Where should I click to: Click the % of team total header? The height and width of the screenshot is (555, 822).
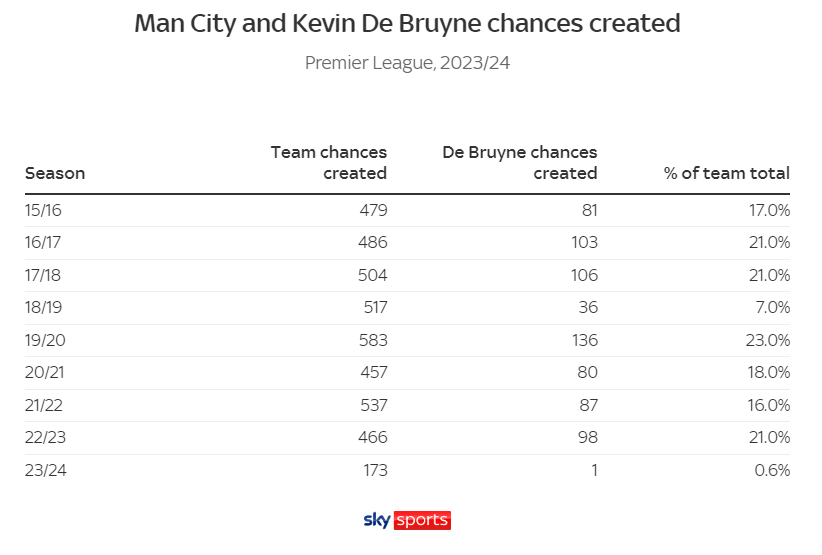[727, 173]
